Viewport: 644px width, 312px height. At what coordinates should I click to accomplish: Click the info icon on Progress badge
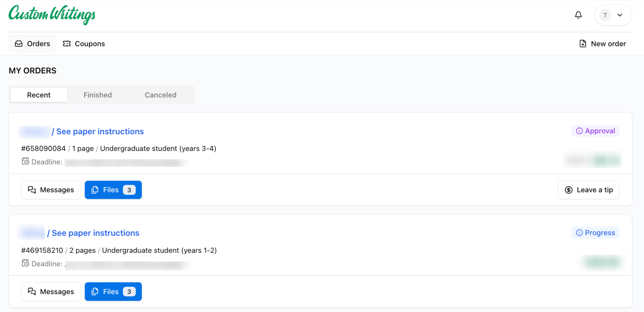click(x=579, y=233)
